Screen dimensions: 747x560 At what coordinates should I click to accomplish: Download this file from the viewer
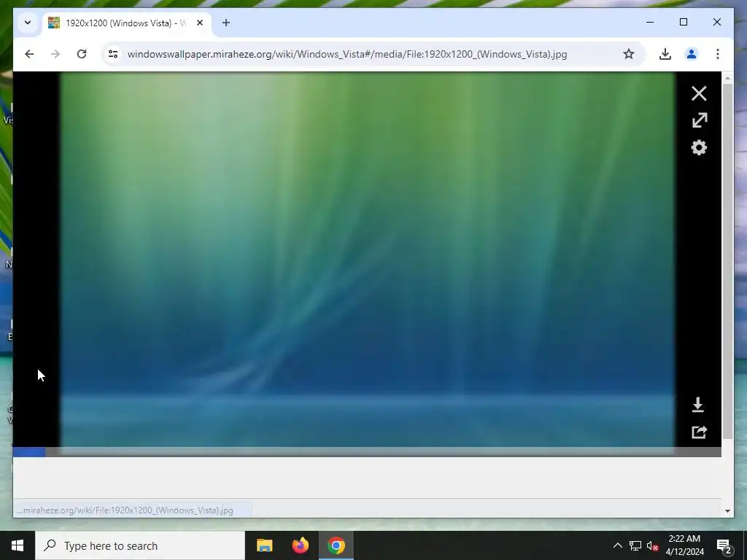698,405
